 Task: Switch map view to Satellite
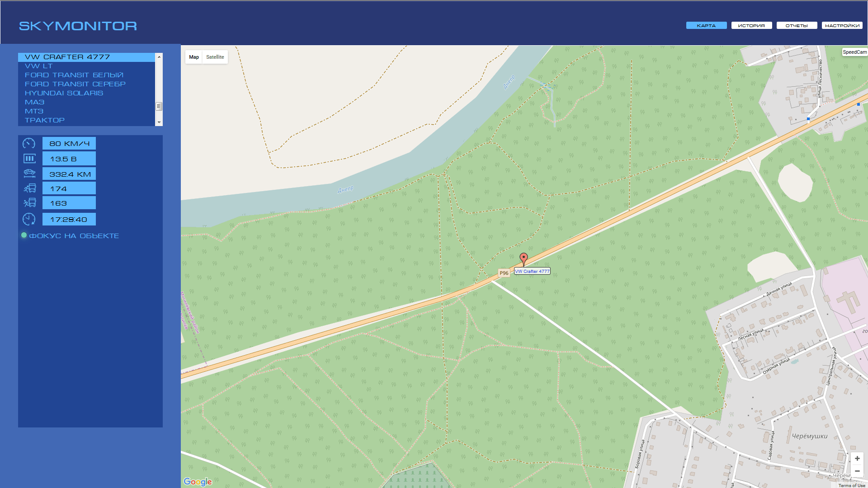[x=215, y=57]
